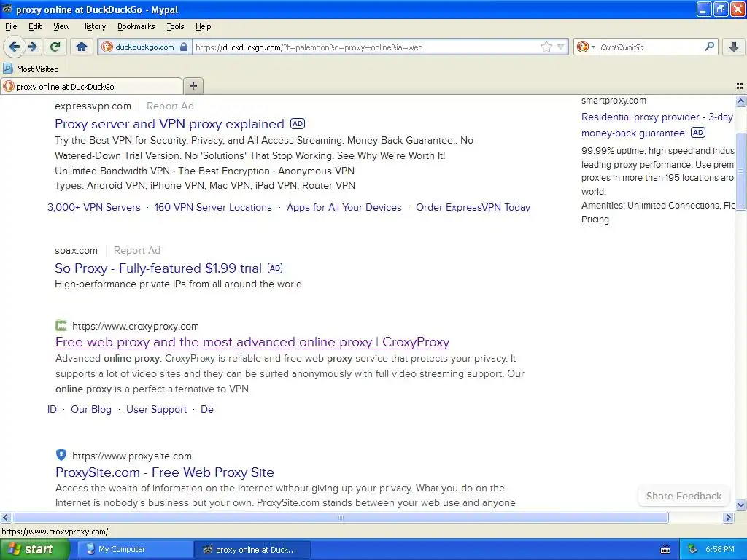
Task: Open the CroxyProxy 'ID' sitelink
Action: [x=52, y=410]
